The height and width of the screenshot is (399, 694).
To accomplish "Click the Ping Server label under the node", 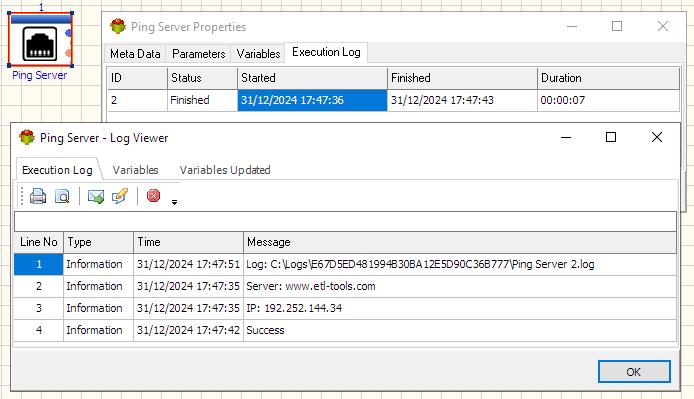I will (x=40, y=75).
